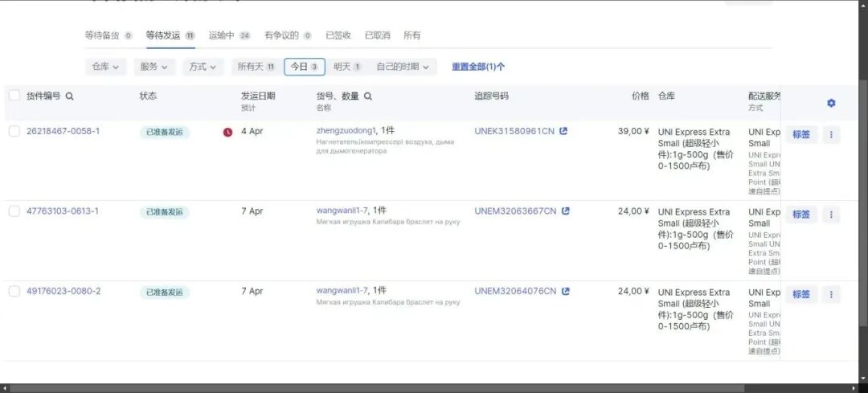Open external link icon for UNEM32063667CN
The width and height of the screenshot is (868, 393).
coord(565,211)
